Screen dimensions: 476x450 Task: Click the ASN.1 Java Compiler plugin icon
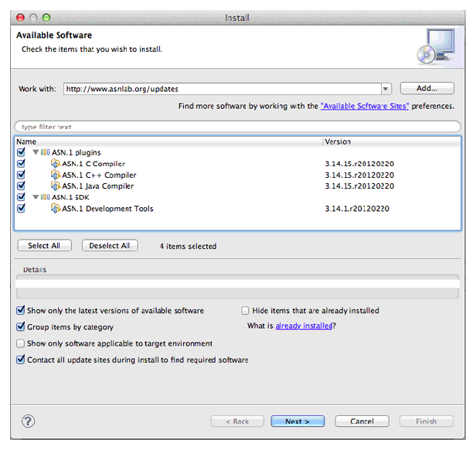click(x=55, y=186)
